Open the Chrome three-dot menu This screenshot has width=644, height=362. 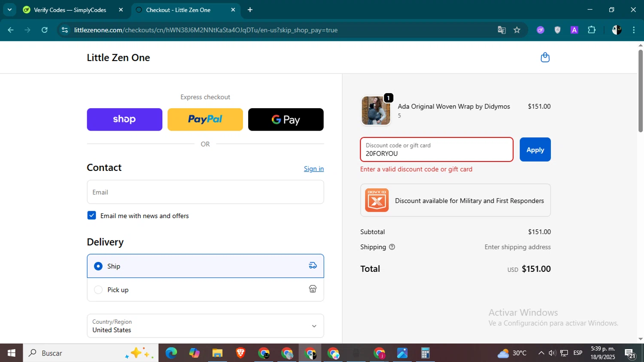tap(634, 30)
